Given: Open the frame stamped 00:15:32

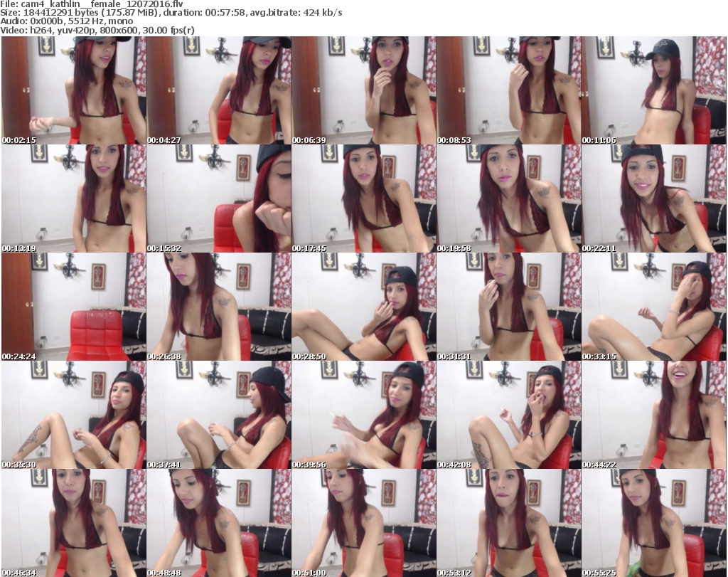Looking at the screenshot, I should coord(219,198).
